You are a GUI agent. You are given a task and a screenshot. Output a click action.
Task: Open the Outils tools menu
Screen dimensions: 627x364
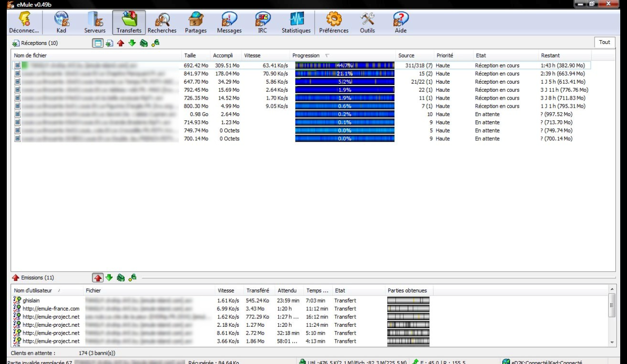[x=367, y=23]
